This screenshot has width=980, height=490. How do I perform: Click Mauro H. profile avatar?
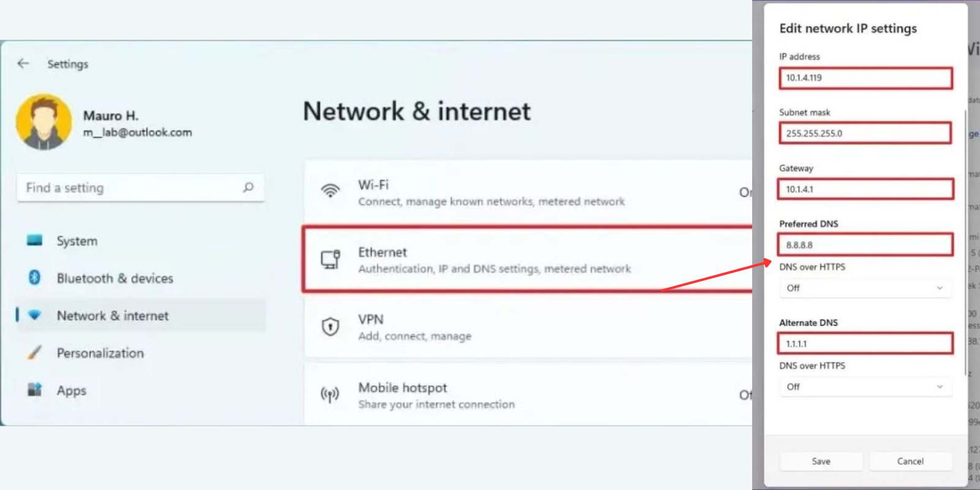click(43, 122)
